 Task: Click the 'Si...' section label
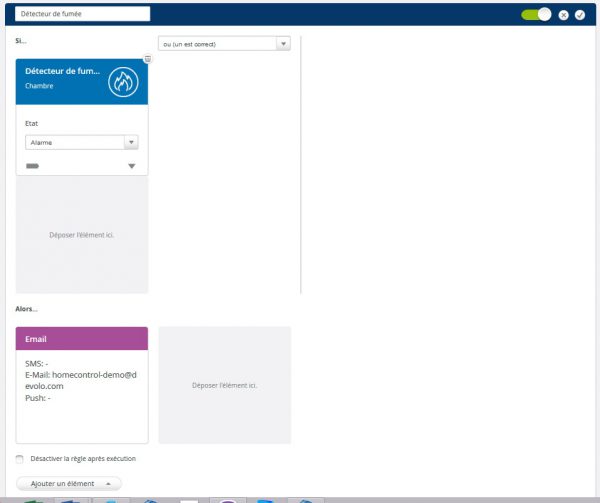[21, 41]
